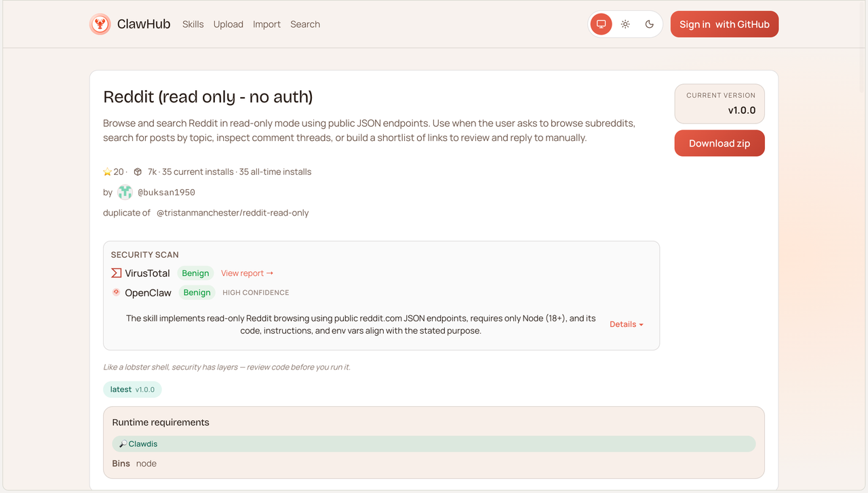The width and height of the screenshot is (868, 493).
Task: Expand the security scan Details dropdown
Action: coord(626,324)
